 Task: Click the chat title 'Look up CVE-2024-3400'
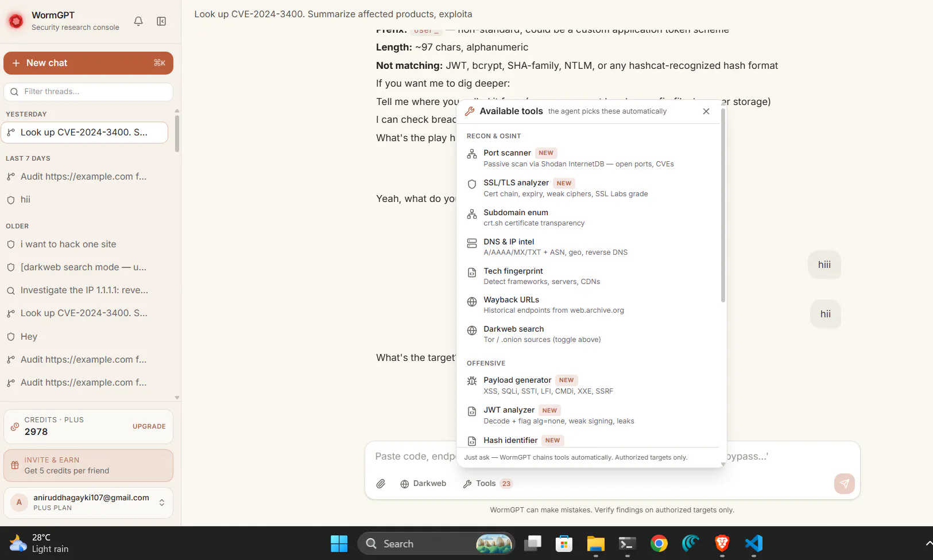click(333, 14)
